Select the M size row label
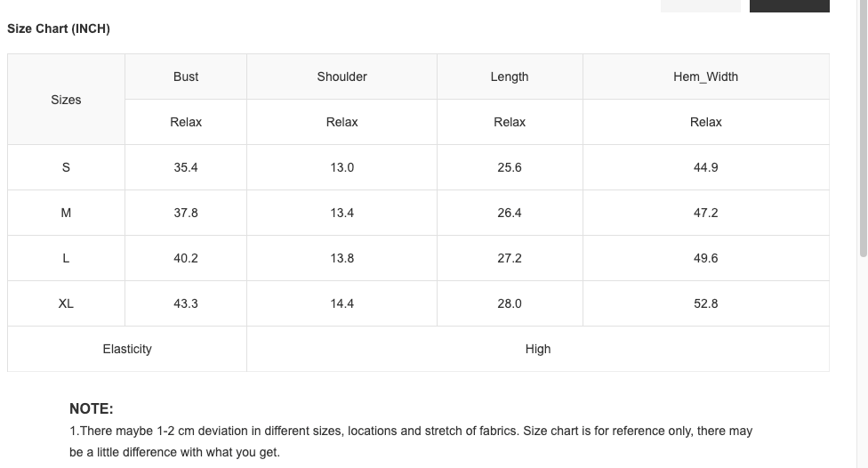 (x=66, y=213)
